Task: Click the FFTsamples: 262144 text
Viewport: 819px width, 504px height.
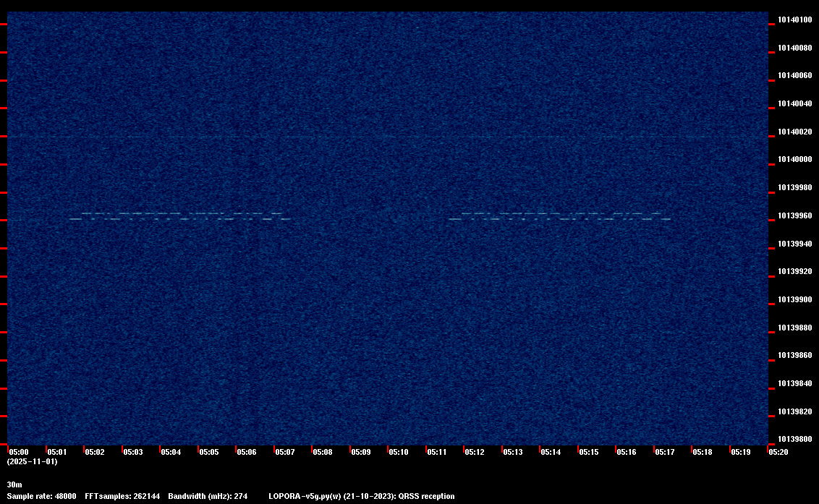Action: click(x=122, y=496)
